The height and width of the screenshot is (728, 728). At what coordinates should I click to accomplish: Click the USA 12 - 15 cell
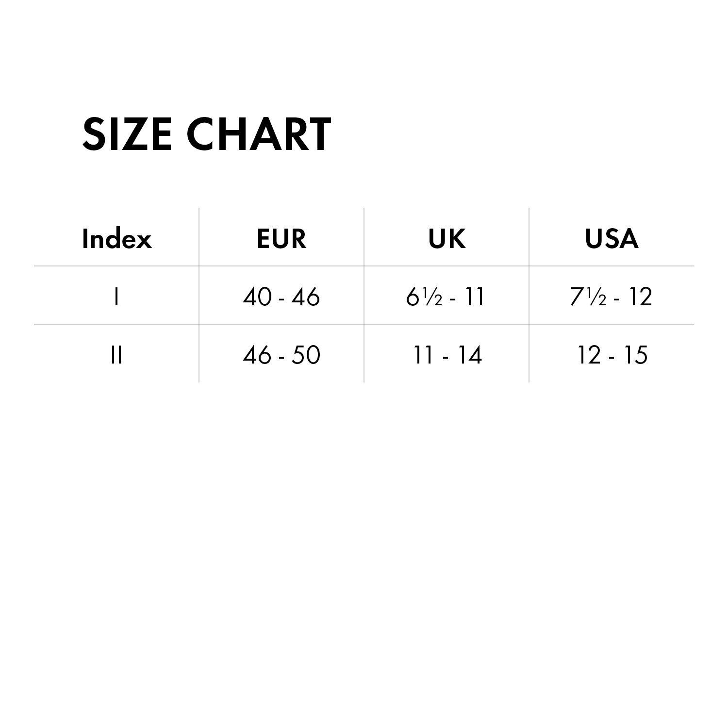(612, 355)
